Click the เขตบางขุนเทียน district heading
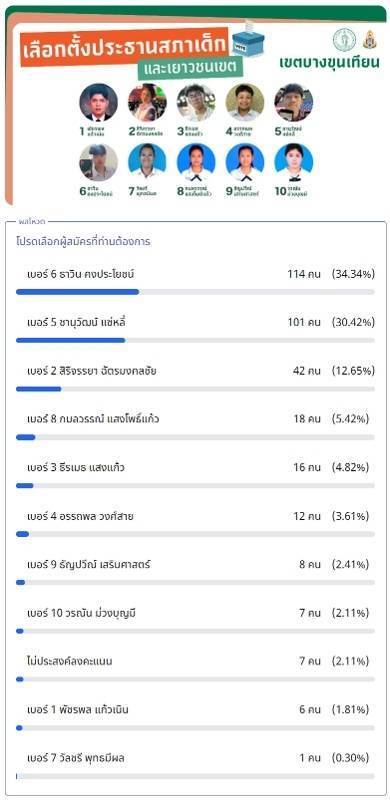Image resolution: width=390 pixels, height=802 pixels. pos(330,63)
